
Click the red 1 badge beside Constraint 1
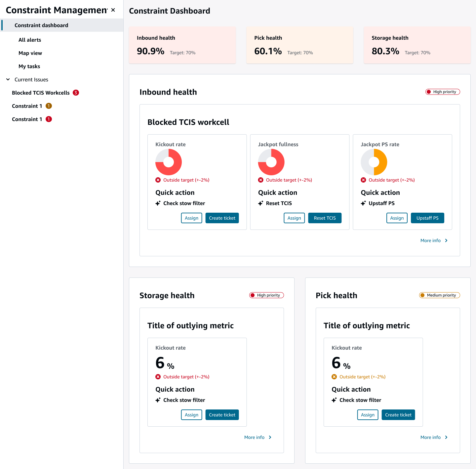[49, 119]
